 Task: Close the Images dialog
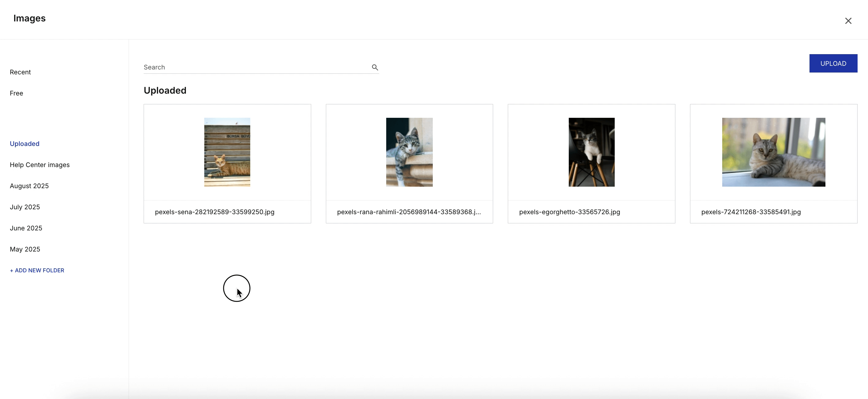[x=848, y=21]
